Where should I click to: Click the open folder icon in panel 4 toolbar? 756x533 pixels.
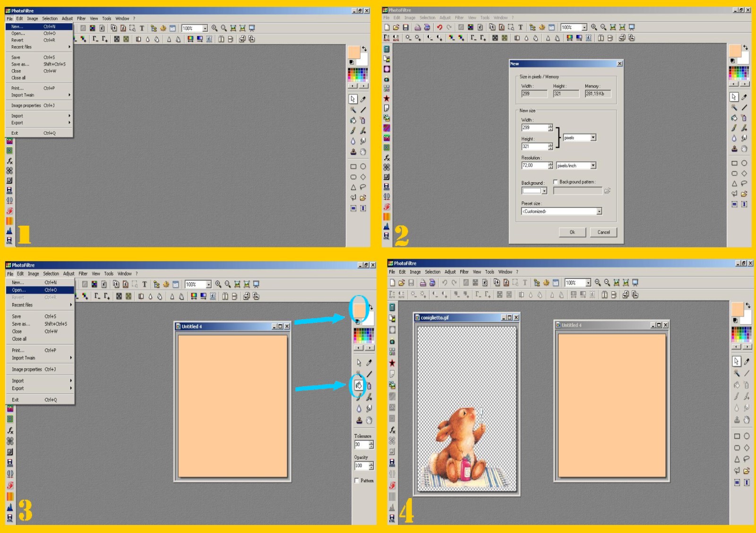(x=402, y=282)
